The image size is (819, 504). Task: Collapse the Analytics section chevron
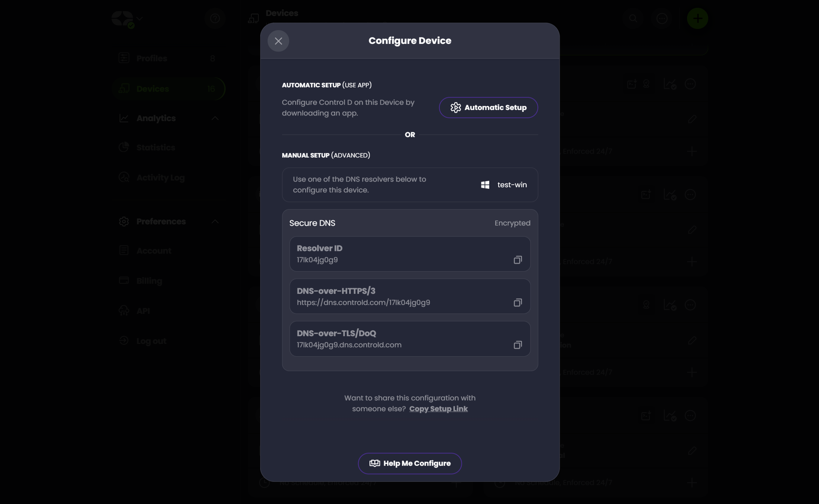[x=215, y=118]
